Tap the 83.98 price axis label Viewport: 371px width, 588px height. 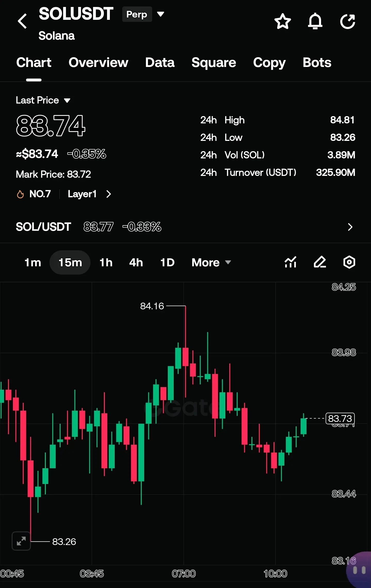tap(344, 352)
